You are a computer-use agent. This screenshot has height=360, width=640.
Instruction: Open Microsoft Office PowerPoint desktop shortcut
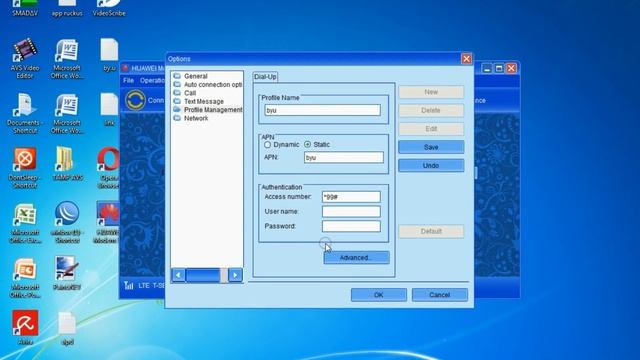point(25,278)
